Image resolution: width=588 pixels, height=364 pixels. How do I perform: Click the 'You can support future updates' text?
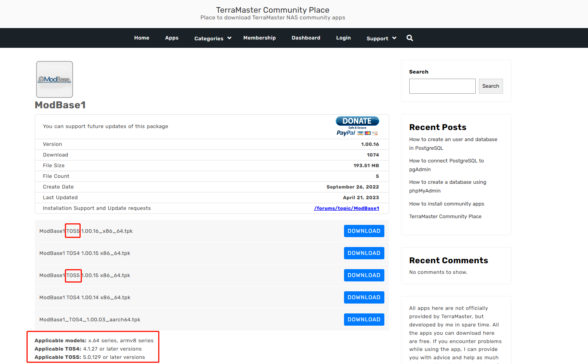pyautogui.click(x=106, y=126)
